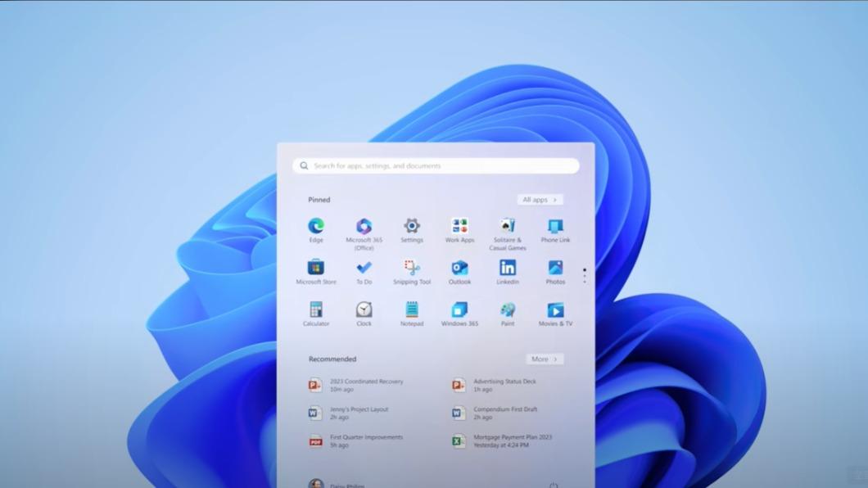Launch the Outlook app
This screenshot has height=488, width=868.
[x=459, y=272]
